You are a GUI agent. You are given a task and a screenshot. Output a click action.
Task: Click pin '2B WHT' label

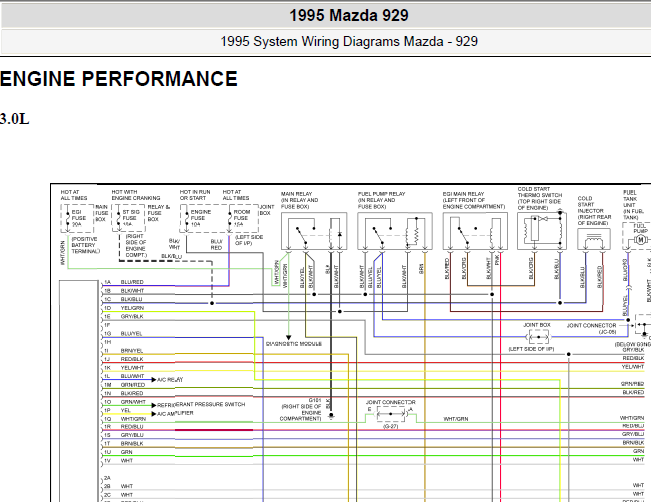tap(118, 486)
